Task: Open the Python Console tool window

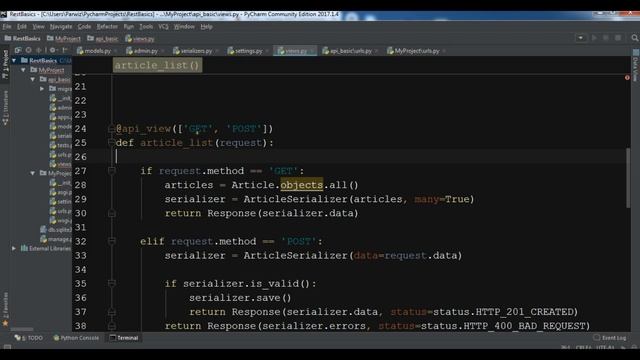Action: point(76,338)
